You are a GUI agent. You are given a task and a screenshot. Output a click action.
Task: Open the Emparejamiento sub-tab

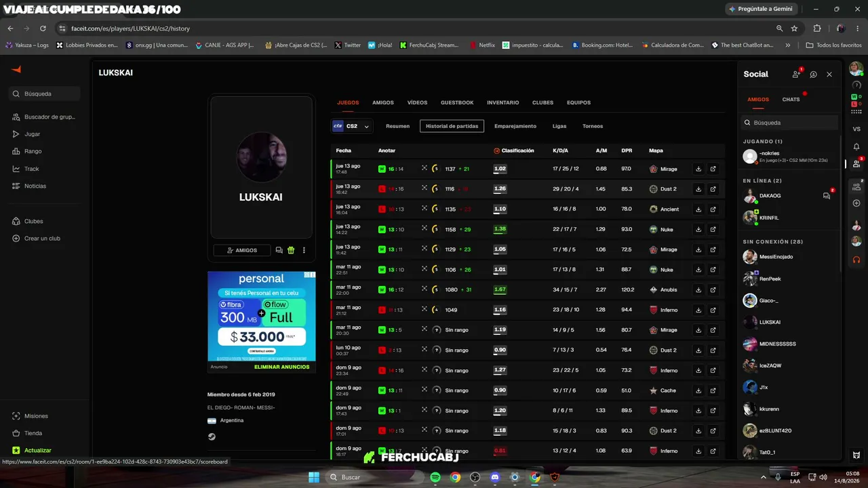click(x=515, y=126)
